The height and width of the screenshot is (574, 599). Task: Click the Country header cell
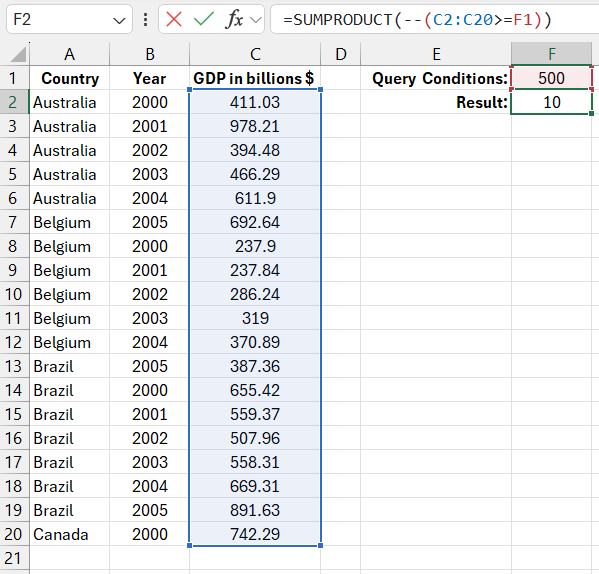click(70, 78)
